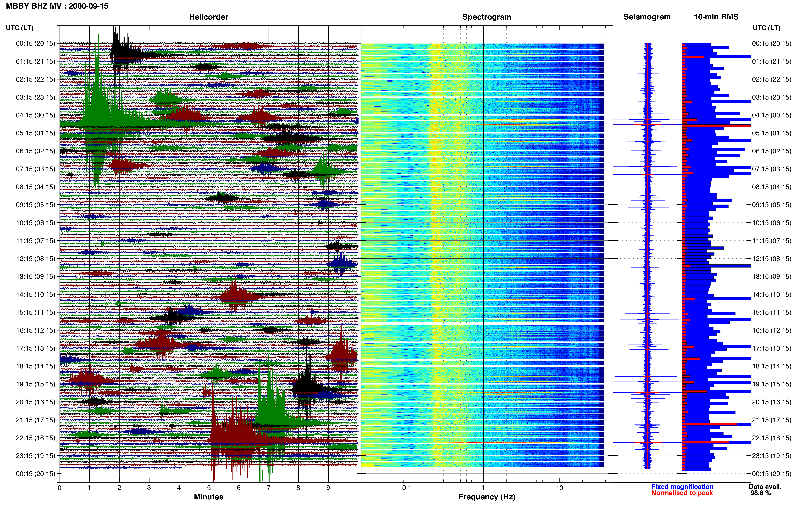Screen dimensions: 812x508
Task: Click the '0.1' frequency tick label
Action: (407, 487)
